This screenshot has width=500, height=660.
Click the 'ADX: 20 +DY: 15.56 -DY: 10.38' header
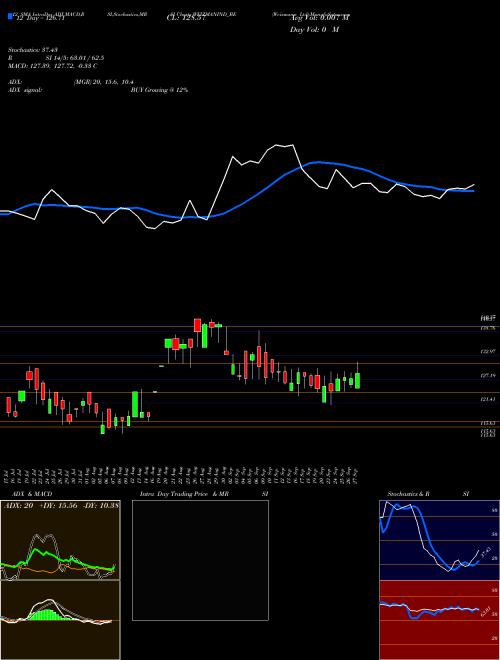(x=61, y=506)
